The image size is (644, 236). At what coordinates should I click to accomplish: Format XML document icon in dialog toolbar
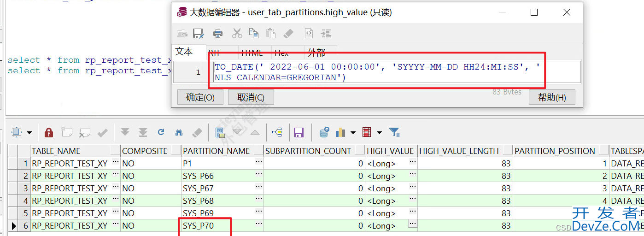tap(309, 33)
